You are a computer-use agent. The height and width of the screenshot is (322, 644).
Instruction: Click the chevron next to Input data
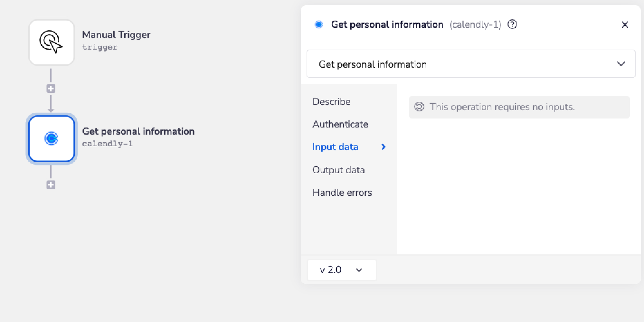pyautogui.click(x=383, y=147)
